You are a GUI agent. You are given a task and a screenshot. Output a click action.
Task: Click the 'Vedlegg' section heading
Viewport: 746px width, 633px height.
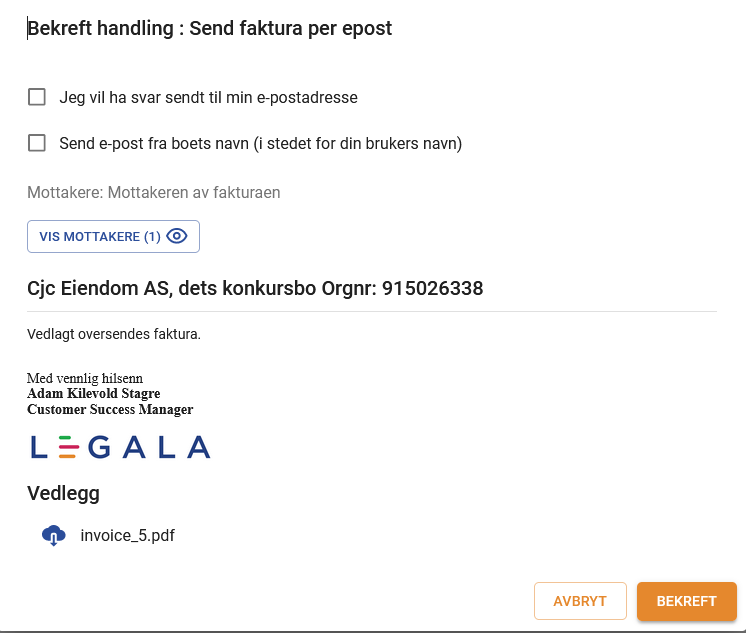[63, 493]
